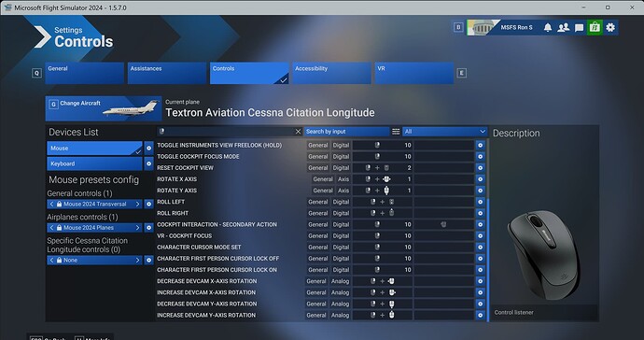Open settings for ROTATE X AXIS binding

pos(480,179)
